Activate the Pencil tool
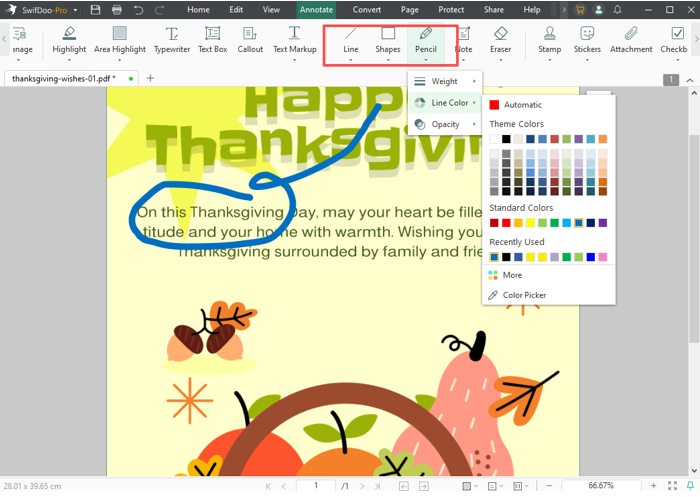 coord(425,40)
